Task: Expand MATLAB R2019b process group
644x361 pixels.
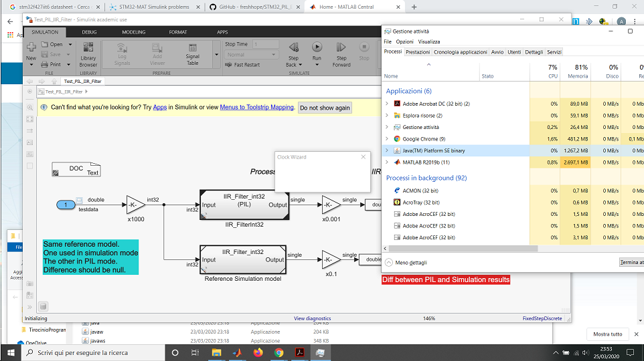Action: pyautogui.click(x=387, y=162)
